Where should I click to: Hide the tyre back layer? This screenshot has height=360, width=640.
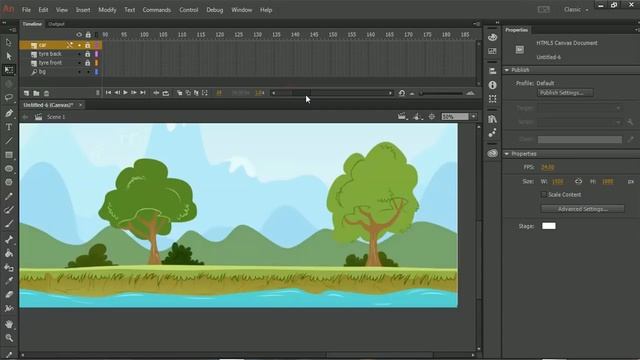coord(79,54)
